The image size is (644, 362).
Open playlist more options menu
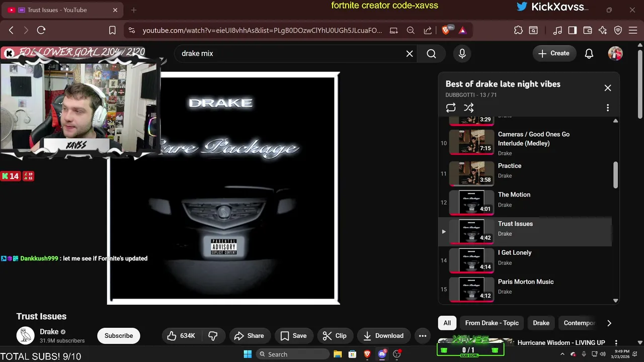coord(608,108)
